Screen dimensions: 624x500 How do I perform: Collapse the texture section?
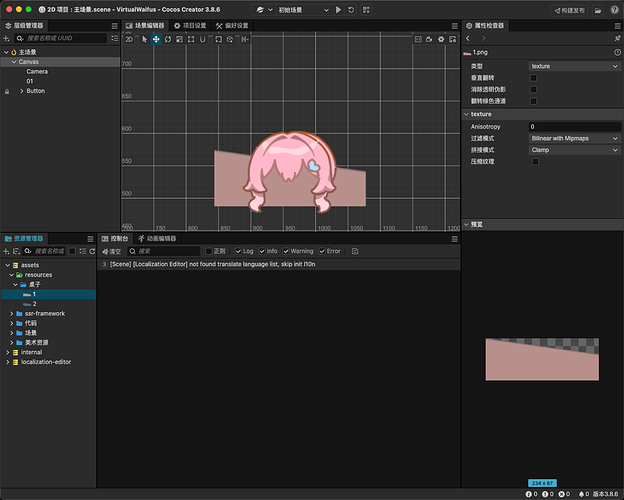point(466,114)
